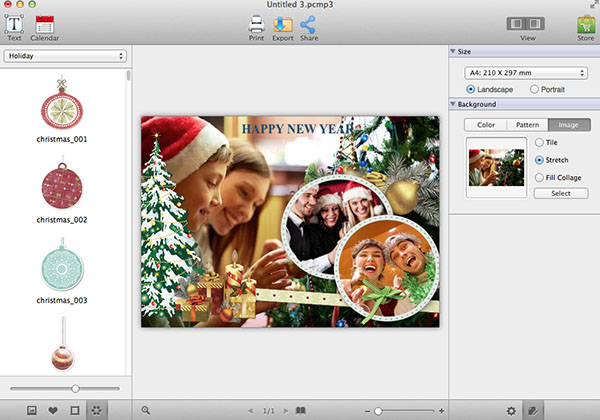The height and width of the screenshot is (420, 600).
Task: Click the Print icon
Action: pyautogui.click(x=256, y=24)
